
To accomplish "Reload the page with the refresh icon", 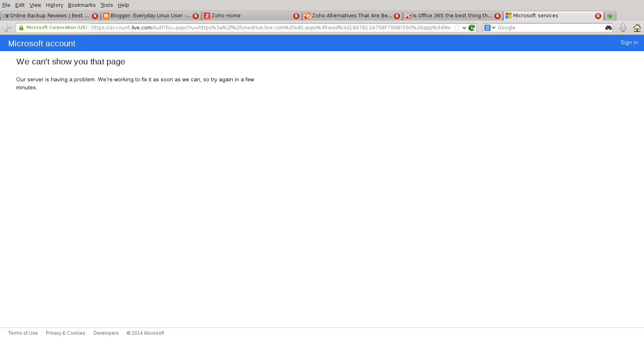I will click(472, 28).
